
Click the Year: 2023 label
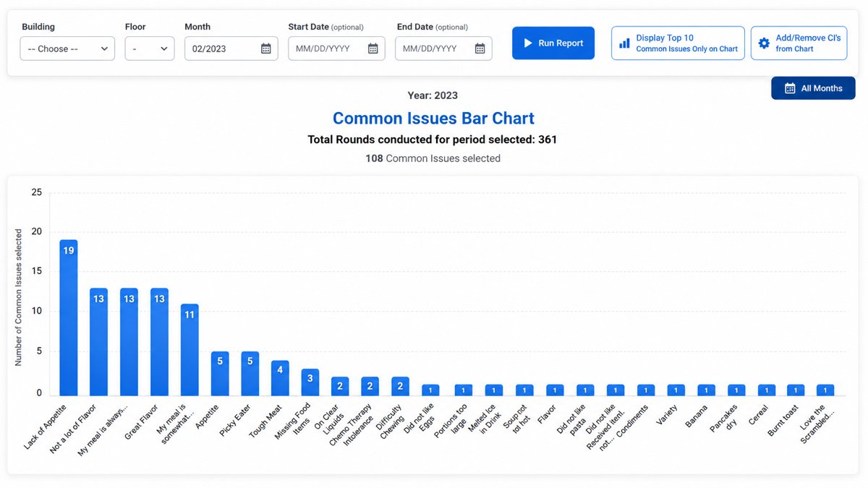pos(433,95)
